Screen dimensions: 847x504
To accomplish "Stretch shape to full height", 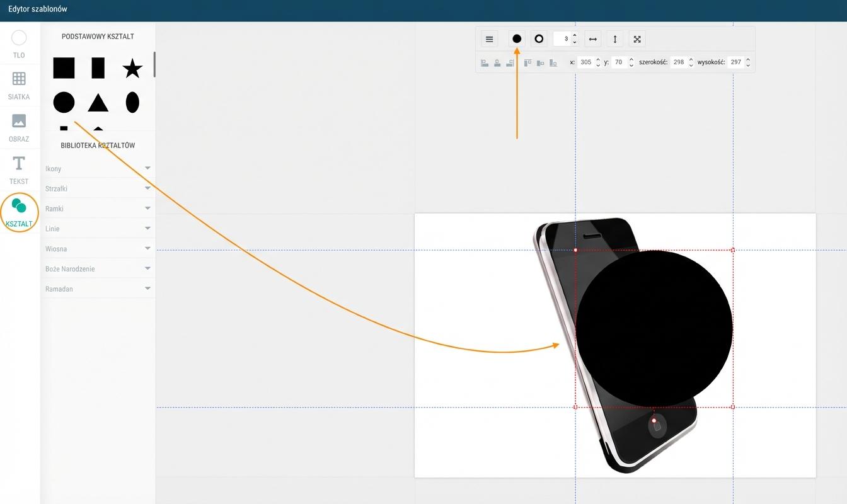I will pos(615,39).
